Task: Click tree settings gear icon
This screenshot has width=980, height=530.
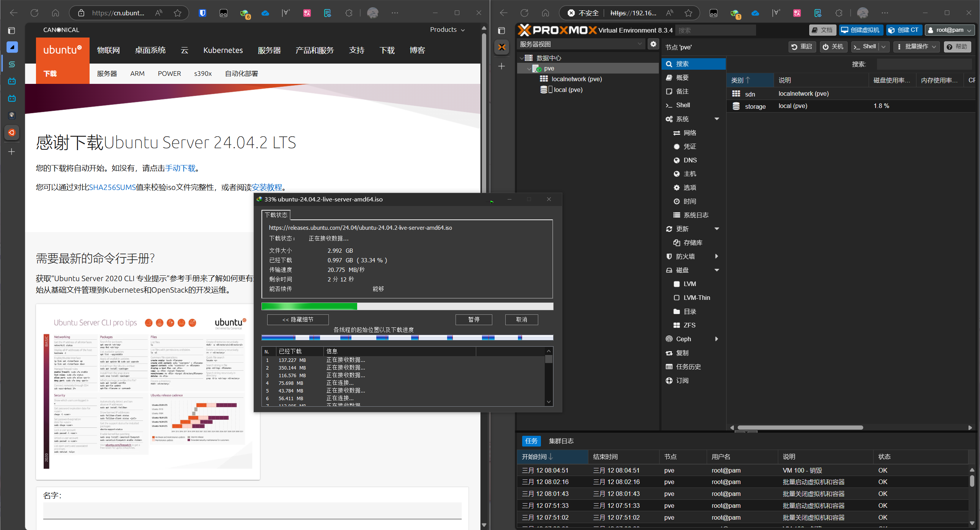Action: click(x=653, y=44)
